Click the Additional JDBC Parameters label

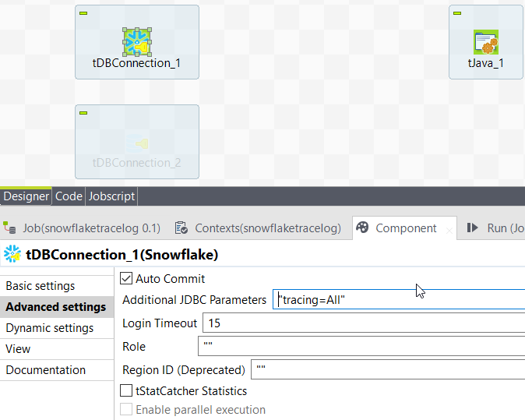(194, 300)
